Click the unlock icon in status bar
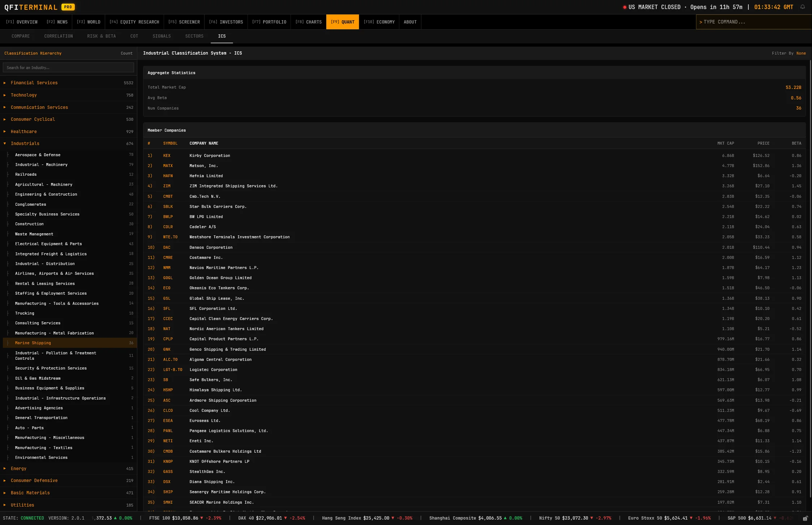Screen dimensions: 812x525 (805, 518)
